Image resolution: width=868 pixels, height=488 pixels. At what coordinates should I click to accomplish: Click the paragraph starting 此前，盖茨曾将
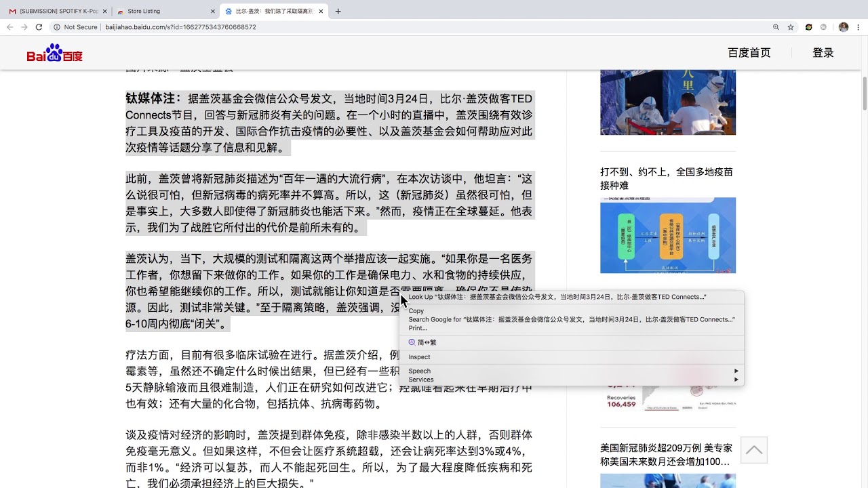pos(329,203)
